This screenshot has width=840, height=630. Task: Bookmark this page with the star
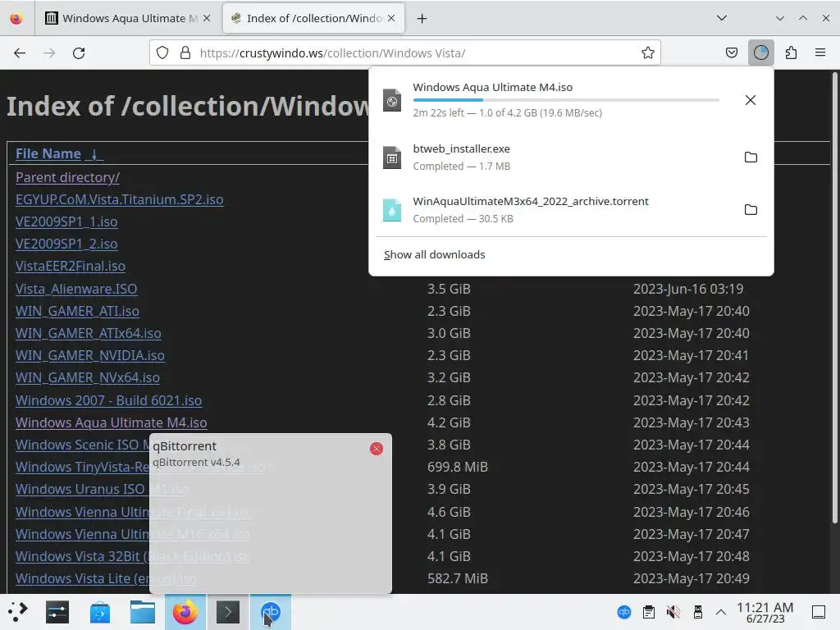(648, 53)
